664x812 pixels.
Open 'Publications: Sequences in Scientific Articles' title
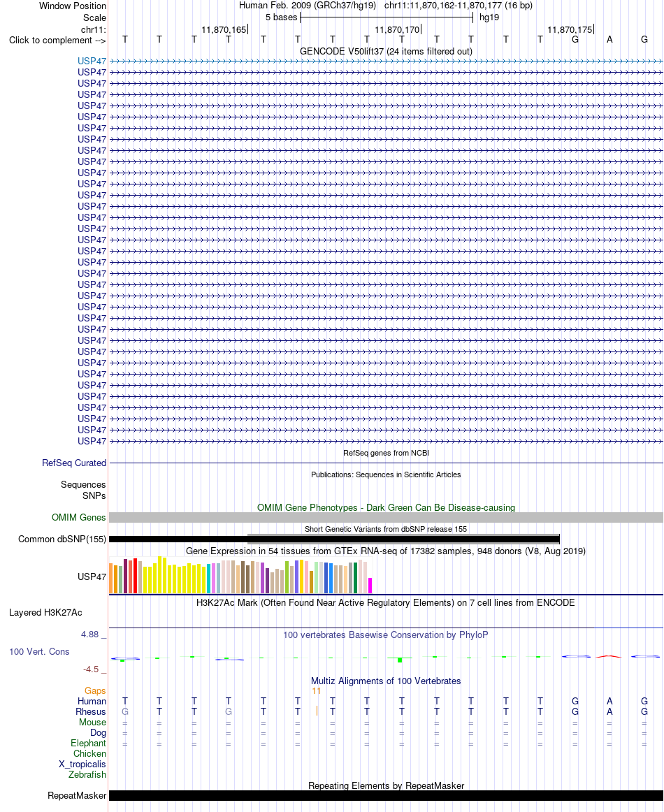coord(386,475)
